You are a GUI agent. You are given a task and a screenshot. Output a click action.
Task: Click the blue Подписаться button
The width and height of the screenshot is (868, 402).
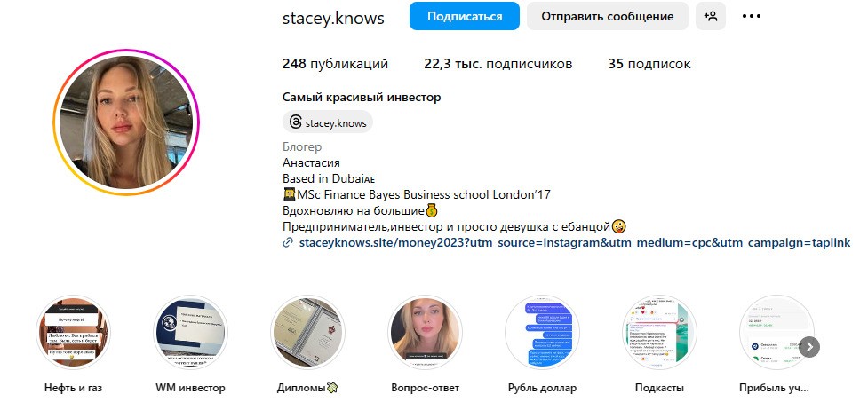coord(465,16)
